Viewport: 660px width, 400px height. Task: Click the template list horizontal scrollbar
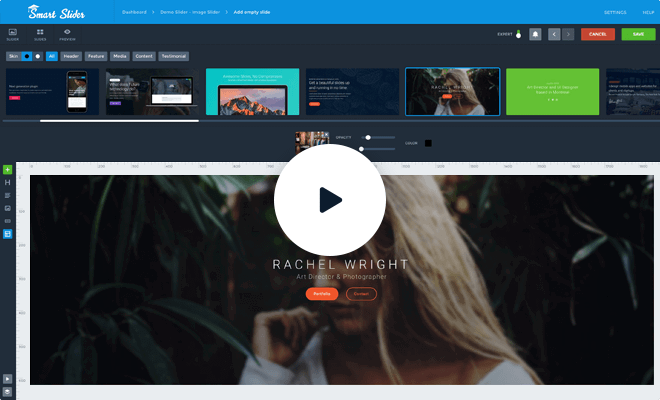click(x=119, y=121)
